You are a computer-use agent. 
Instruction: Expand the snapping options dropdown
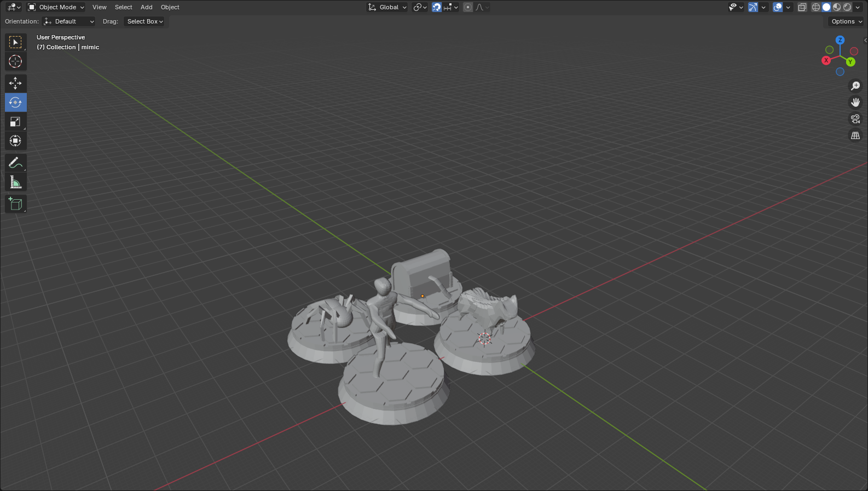[451, 7]
